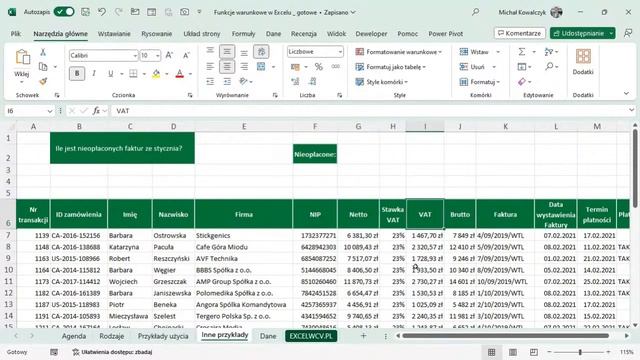Click the undo arrow in title bar

point(102,12)
